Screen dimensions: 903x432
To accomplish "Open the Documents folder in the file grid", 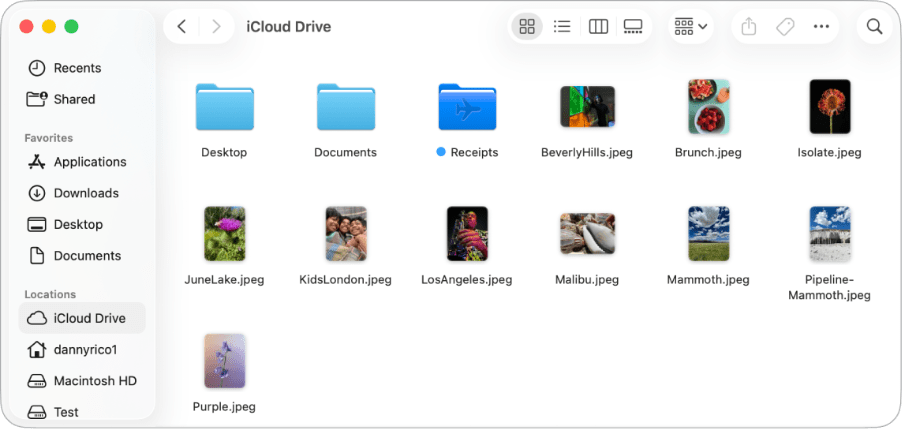I will click(345, 107).
